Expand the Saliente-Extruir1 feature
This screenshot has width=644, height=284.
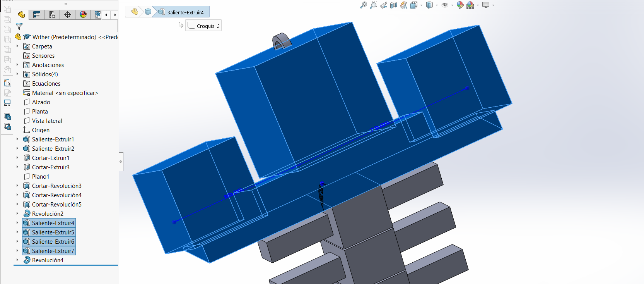[17, 139]
